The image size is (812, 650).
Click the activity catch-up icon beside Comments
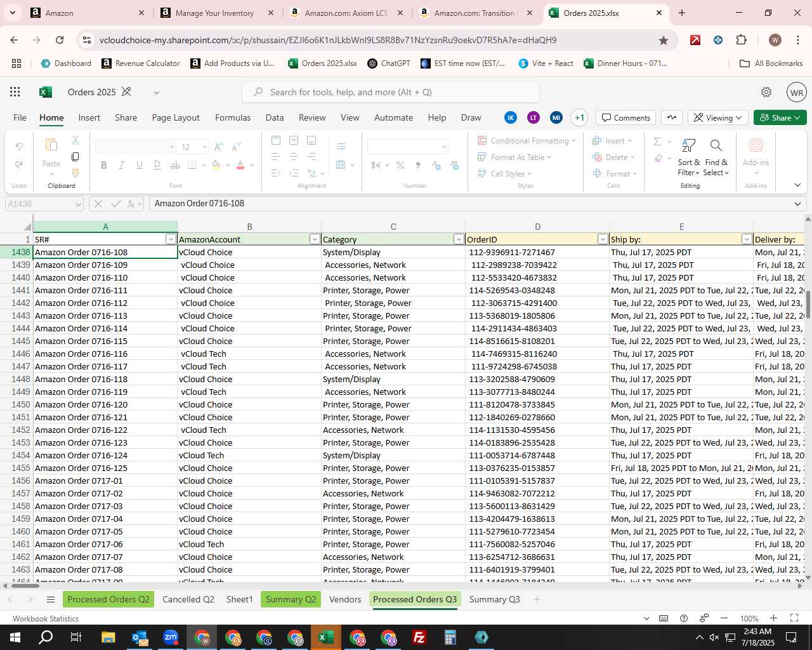click(x=672, y=117)
